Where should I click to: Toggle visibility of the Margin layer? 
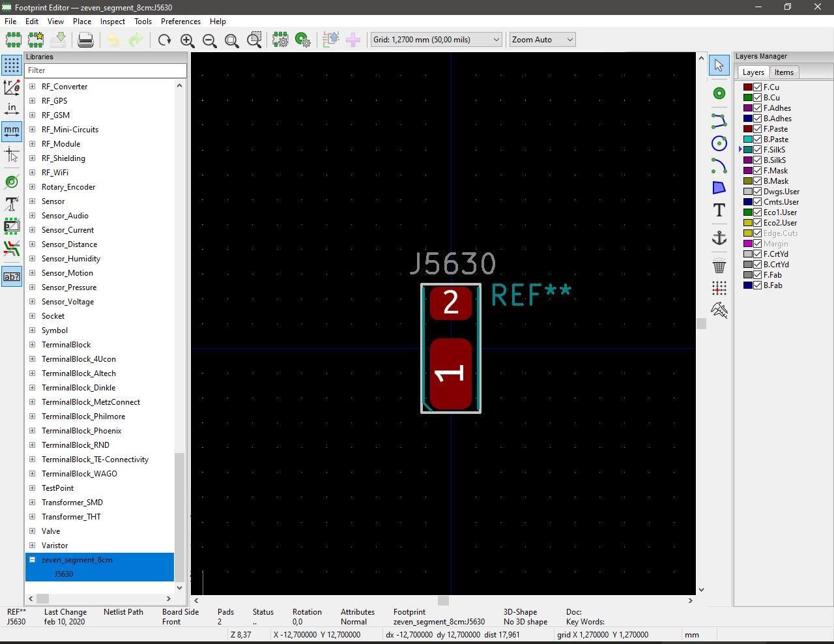coord(758,243)
